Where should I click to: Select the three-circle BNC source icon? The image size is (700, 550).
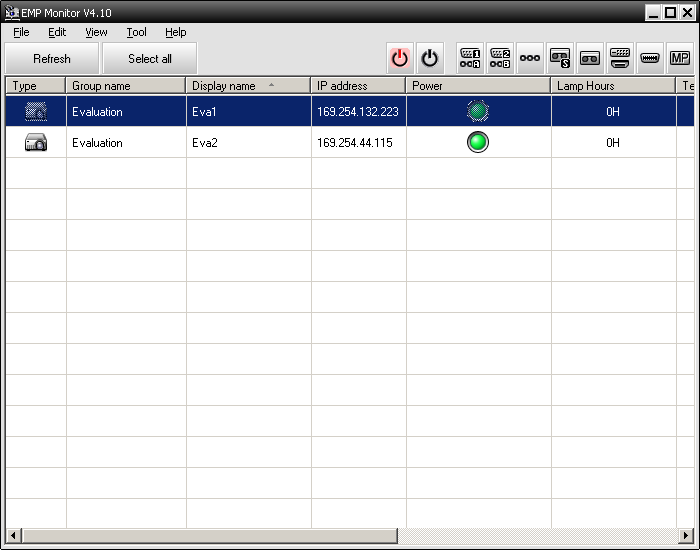coord(530,58)
